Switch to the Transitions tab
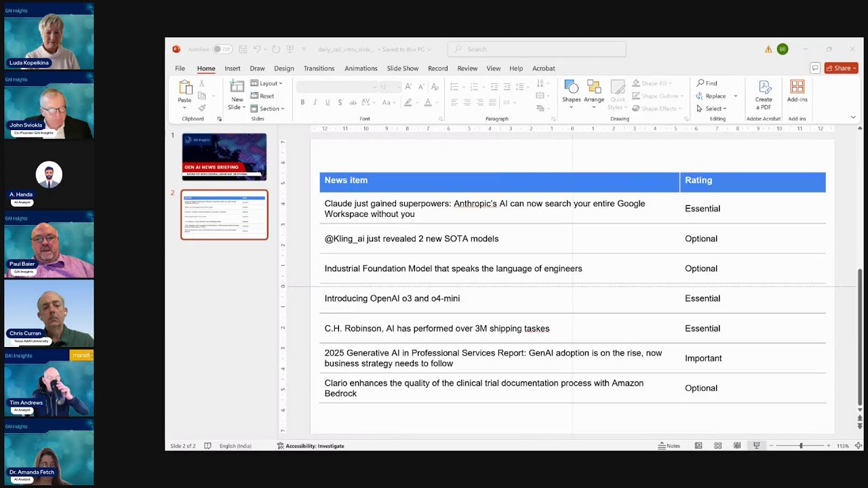 (x=319, y=68)
